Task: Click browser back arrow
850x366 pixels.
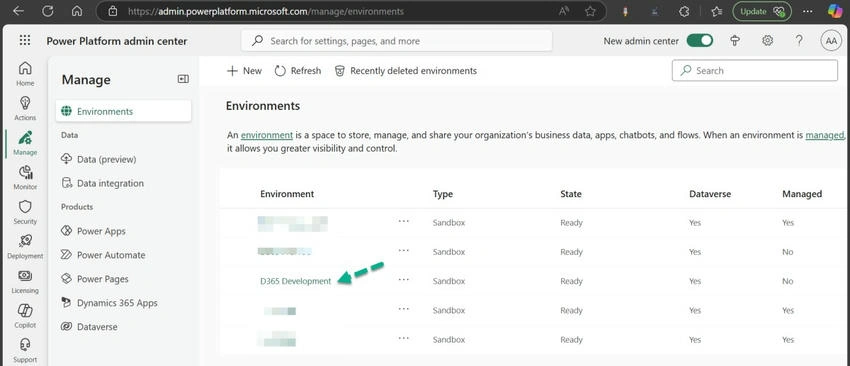Action: coord(18,11)
